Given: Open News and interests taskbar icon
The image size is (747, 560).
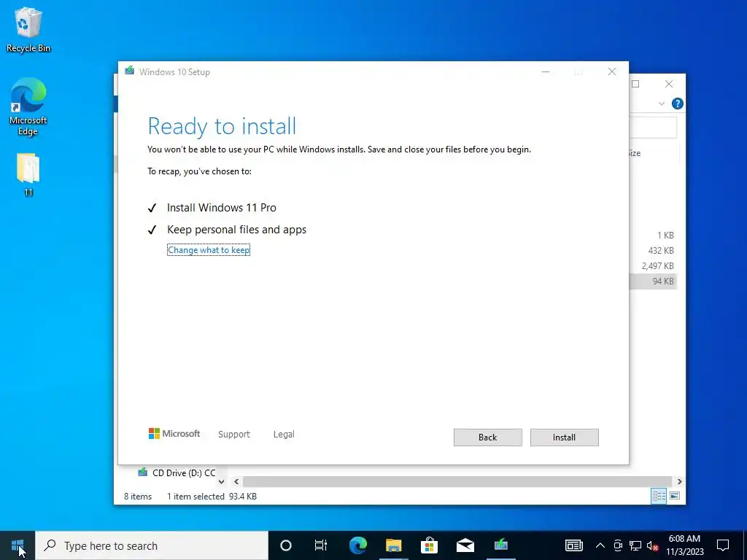Looking at the screenshot, I should point(573,545).
